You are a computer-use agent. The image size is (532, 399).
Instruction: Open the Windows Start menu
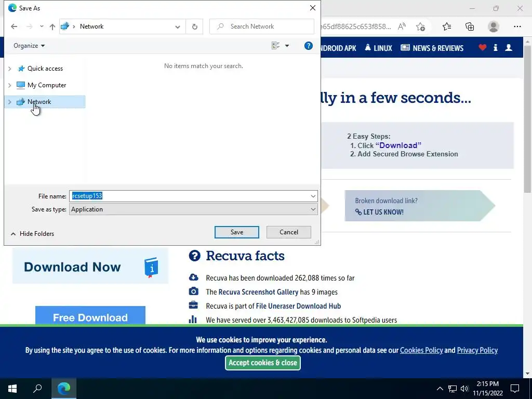12,389
